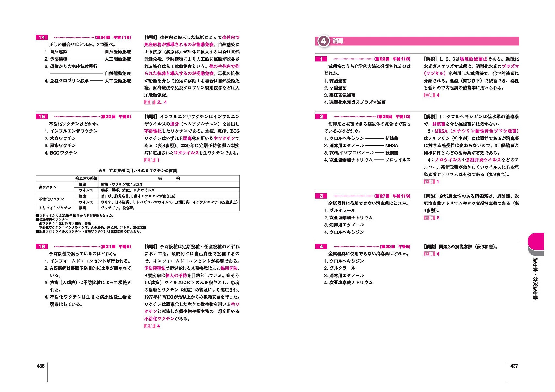
Task: Click question badge 2 beside 第29回 午後10
Action: click(x=321, y=116)
